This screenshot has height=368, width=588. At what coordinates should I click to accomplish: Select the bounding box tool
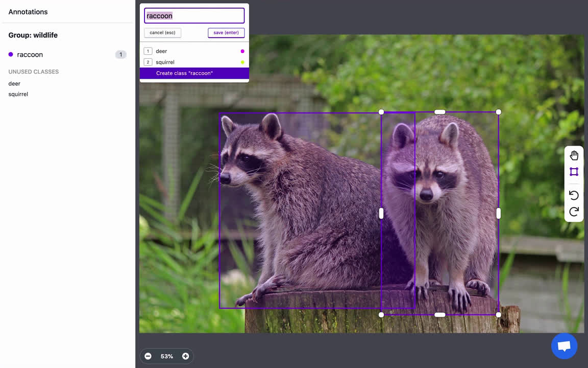574,172
